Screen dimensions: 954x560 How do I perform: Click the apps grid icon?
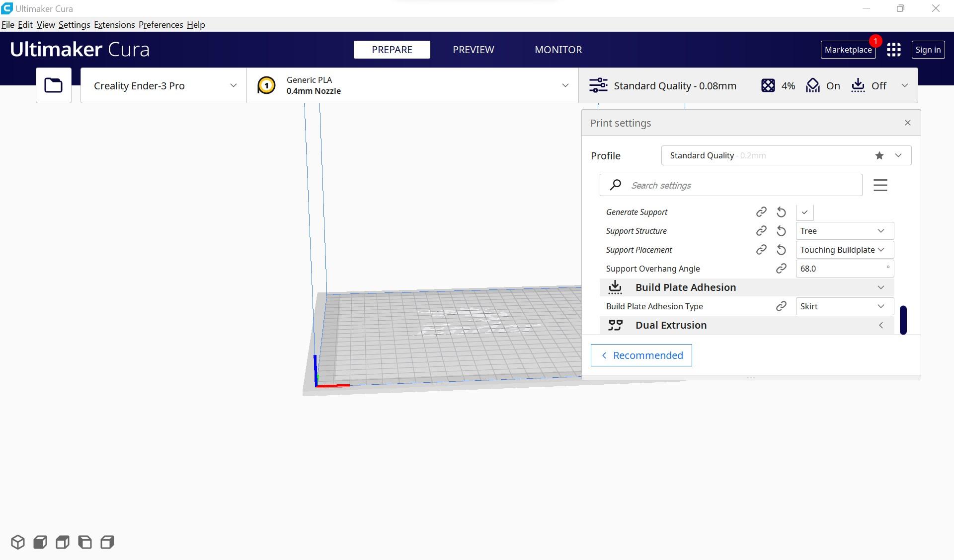click(x=895, y=49)
